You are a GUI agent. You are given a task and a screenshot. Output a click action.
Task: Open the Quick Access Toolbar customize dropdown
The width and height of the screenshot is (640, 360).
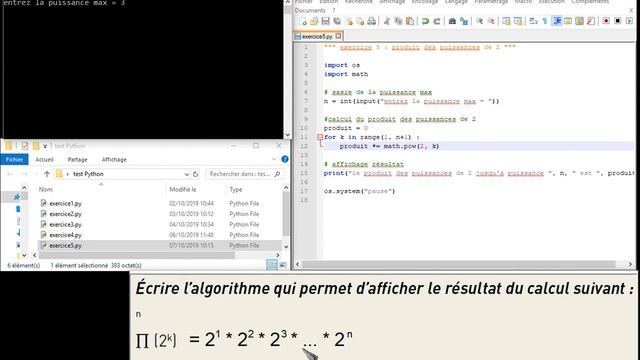click(45, 146)
